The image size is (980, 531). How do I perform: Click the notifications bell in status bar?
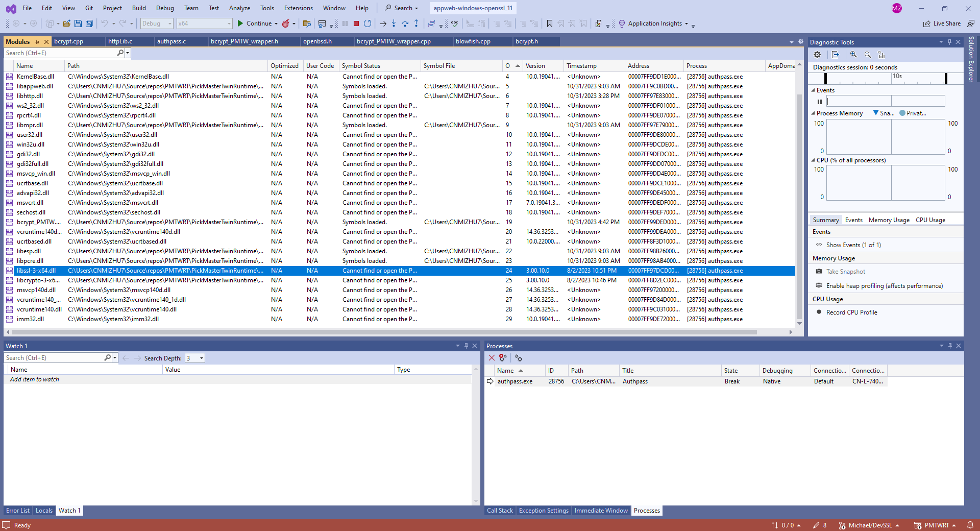tap(970, 525)
